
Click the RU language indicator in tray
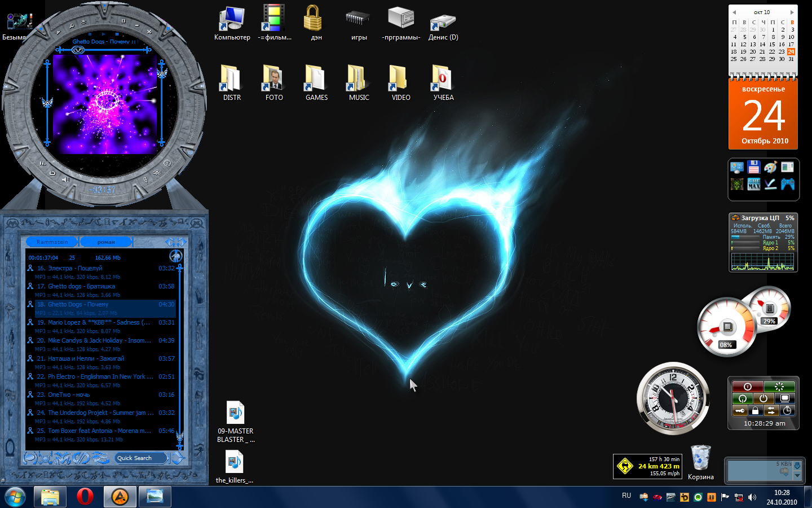click(x=626, y=496)
